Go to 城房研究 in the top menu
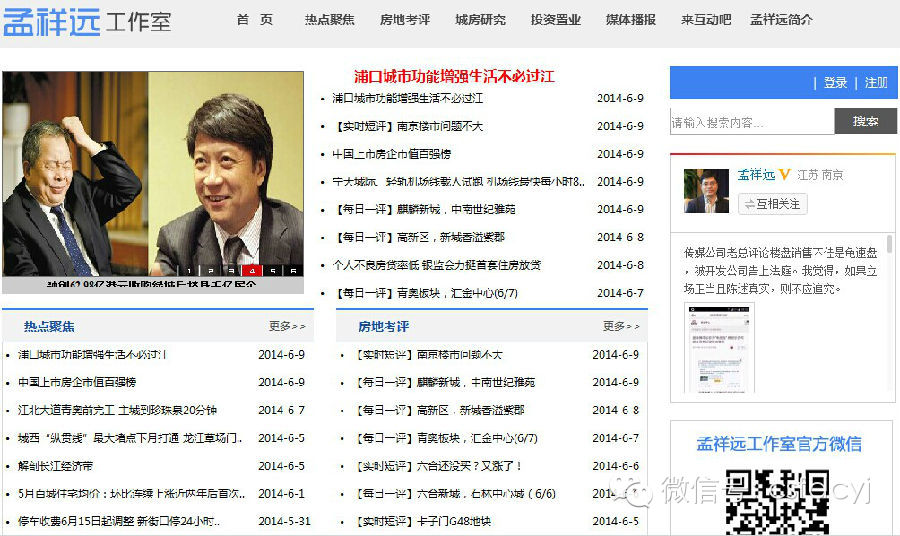The height and width of the screenshot is (536, 900). pyautogui.click(x=480, y=20)
